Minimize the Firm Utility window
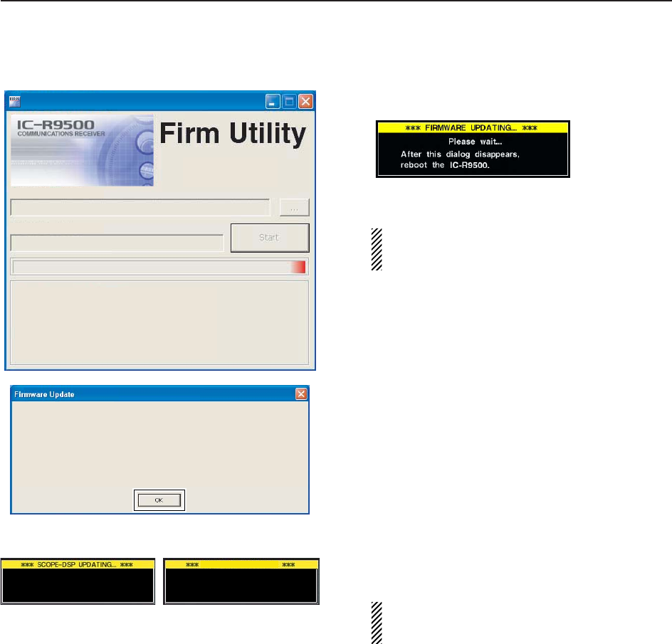 pyautogui.click(x=273, y=102)
